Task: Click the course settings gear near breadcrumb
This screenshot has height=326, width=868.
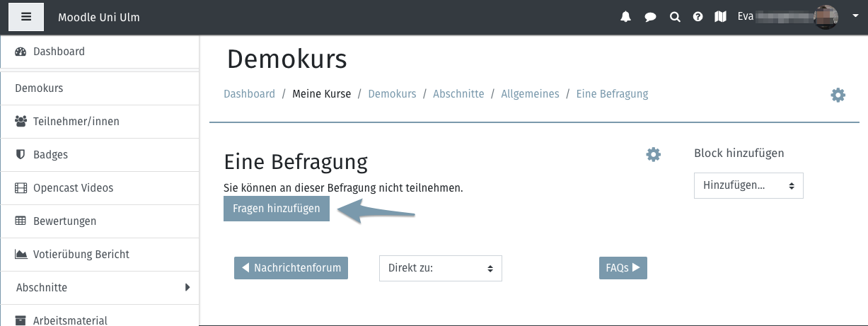Action: tap(838, 95)
